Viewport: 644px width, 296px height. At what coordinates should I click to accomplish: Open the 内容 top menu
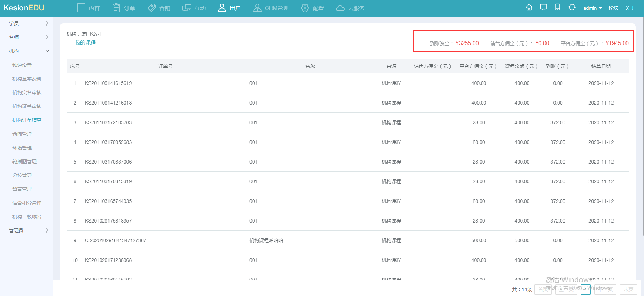click(x=88, y=8)
